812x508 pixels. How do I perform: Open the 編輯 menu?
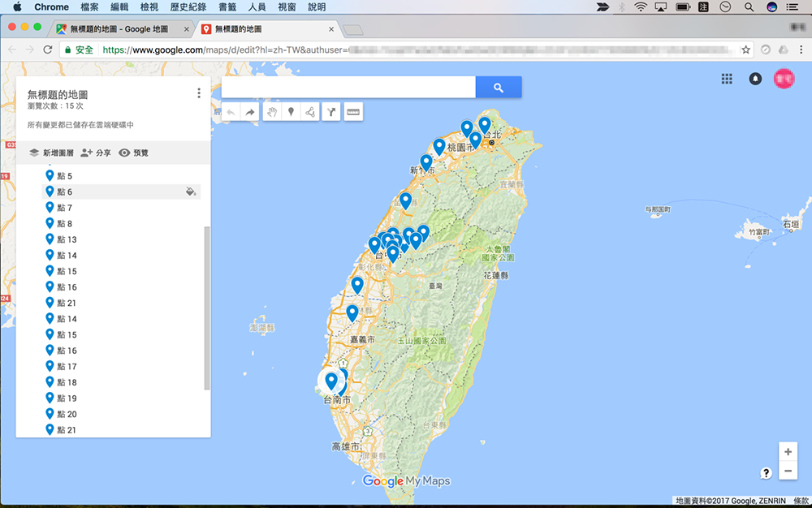coord(119,6)
